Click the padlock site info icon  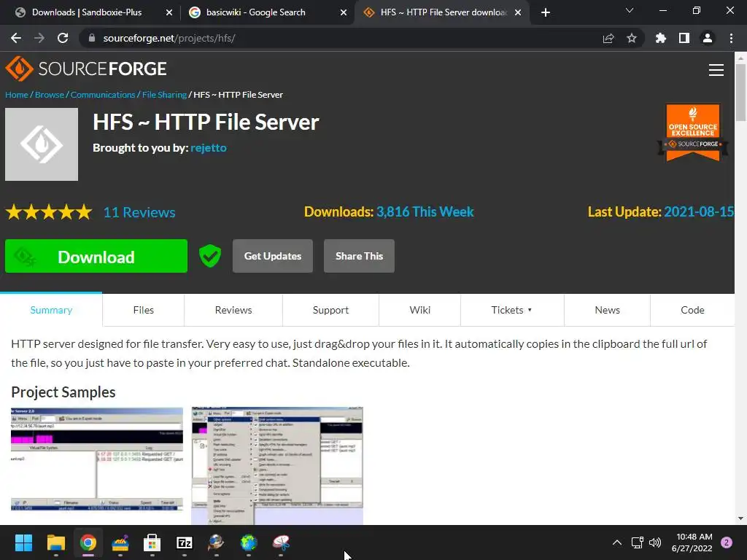click(x=92, y=38)
